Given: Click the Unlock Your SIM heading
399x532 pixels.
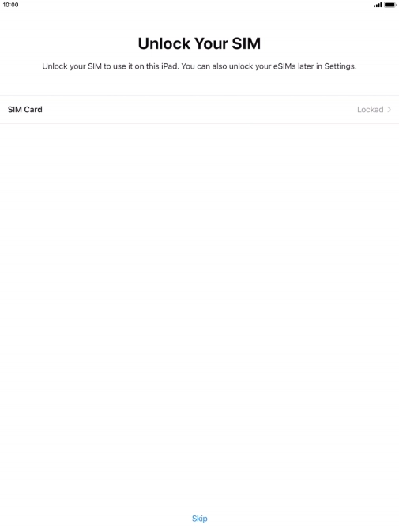Looking at the screenshot, I should click(x=199, y=43).
